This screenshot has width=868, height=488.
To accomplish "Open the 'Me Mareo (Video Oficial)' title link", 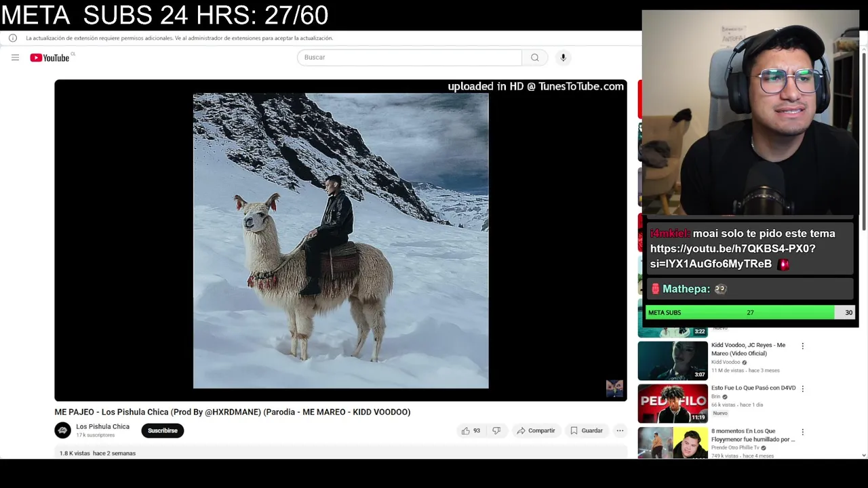I will point(748,349).
